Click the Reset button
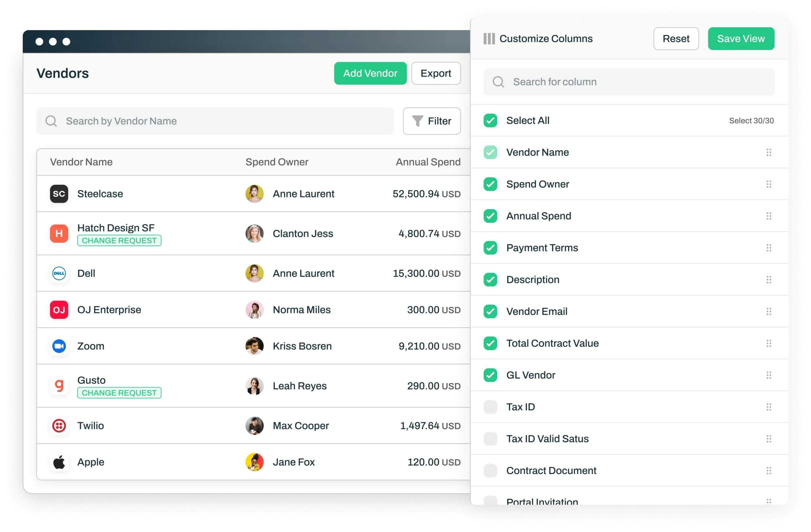The width and height of the screenshot is (811, 532). tap(676, 39)
